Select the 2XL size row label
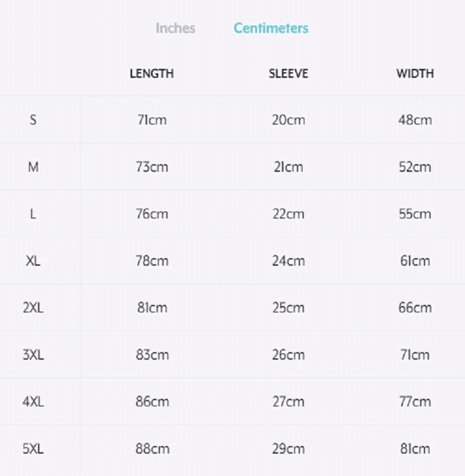 click(x=33, y=308)
